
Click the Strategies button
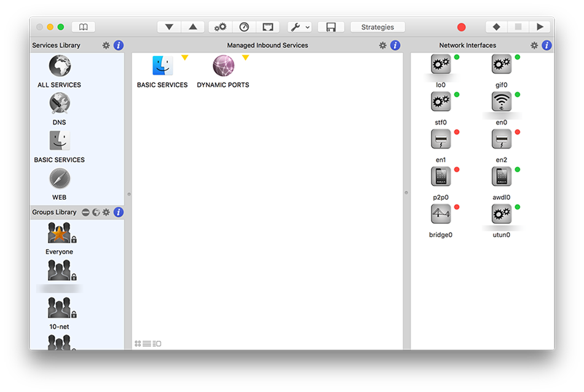tap(377, 27)
